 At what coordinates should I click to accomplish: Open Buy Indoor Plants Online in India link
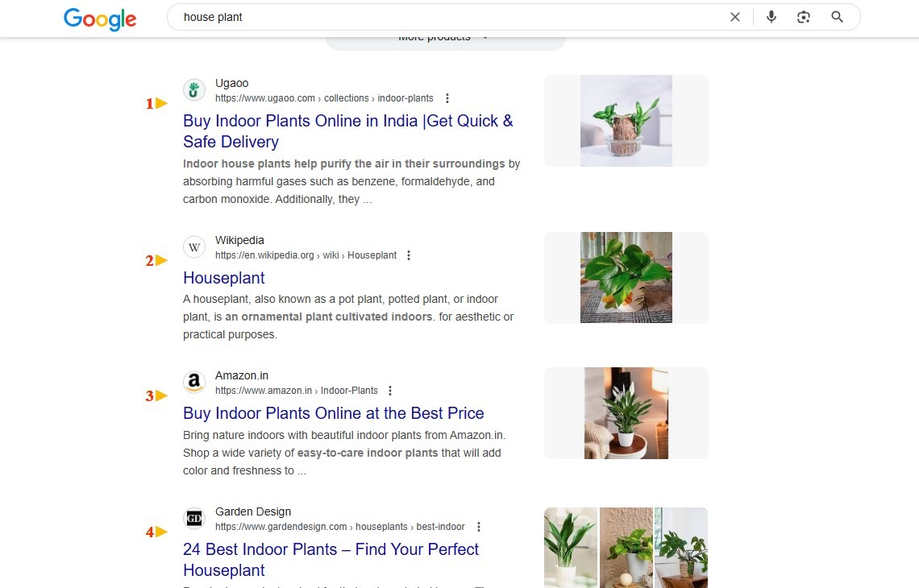point(348,131)
